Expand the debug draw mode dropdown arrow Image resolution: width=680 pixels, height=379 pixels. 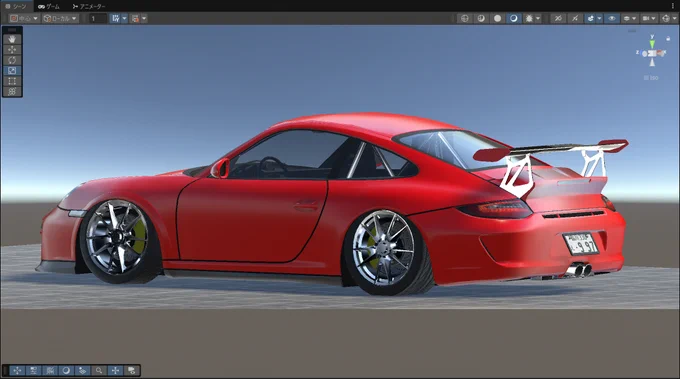coord(538,18)
